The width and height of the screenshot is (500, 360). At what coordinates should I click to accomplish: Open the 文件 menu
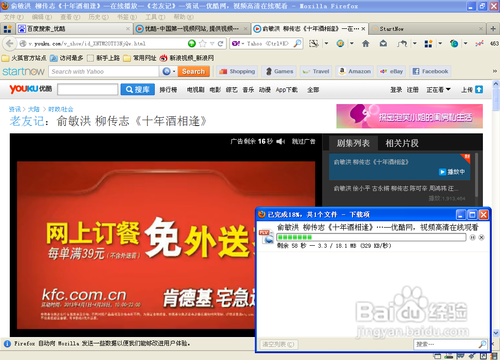click(x=13, y=17)
